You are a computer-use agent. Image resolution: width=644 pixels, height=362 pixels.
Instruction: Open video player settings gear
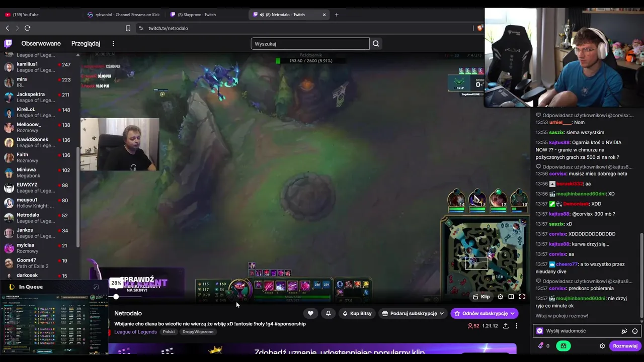tap(500, 297)
